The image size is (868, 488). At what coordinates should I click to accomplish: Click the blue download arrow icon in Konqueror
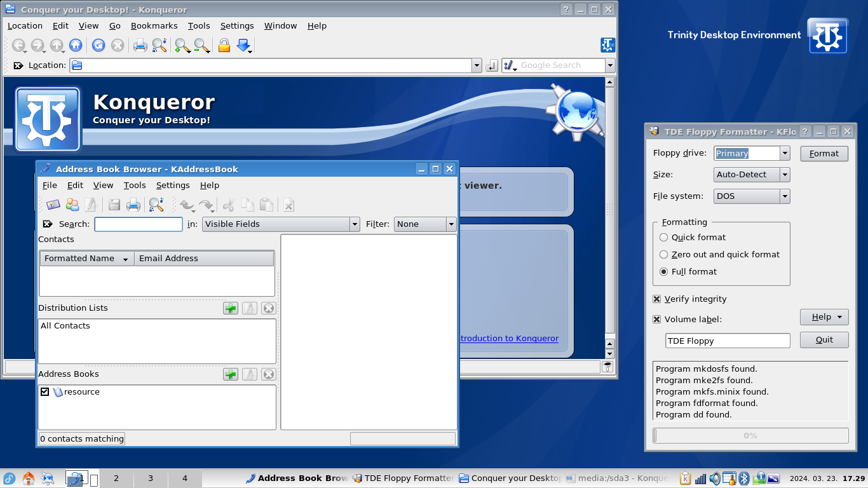pos(244,45)
